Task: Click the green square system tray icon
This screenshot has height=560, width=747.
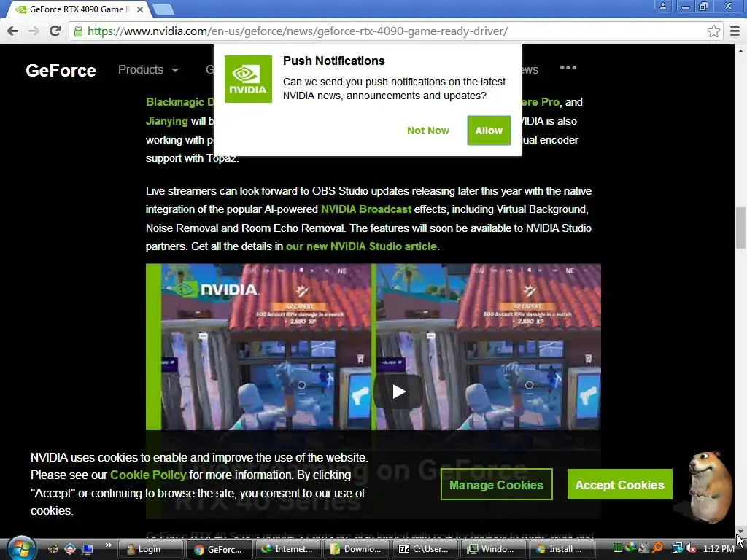Action: 618,548
